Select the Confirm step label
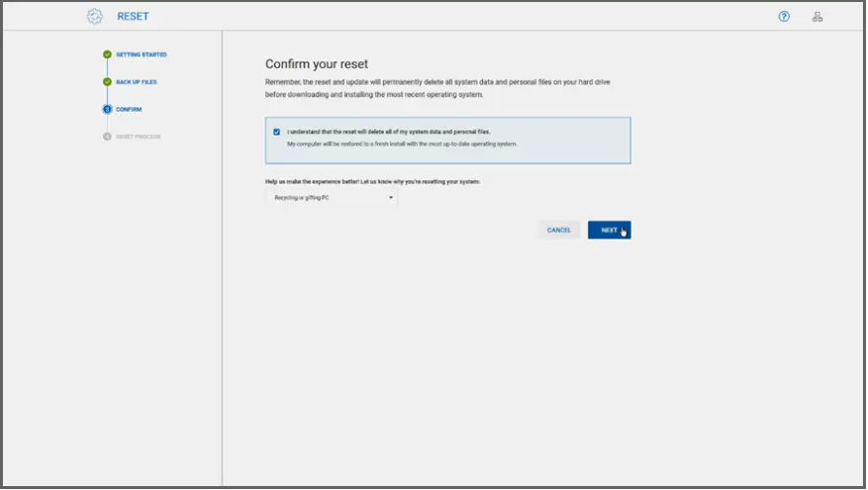This screenshot has width=868, height=490. click(129, 109)
